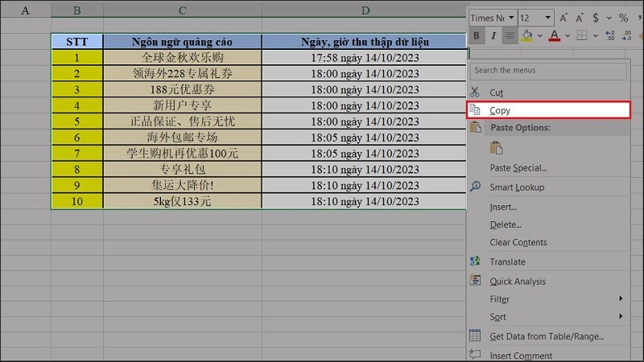
Task: Choose Translate from the context menu
Action: (x=548, y=261)
